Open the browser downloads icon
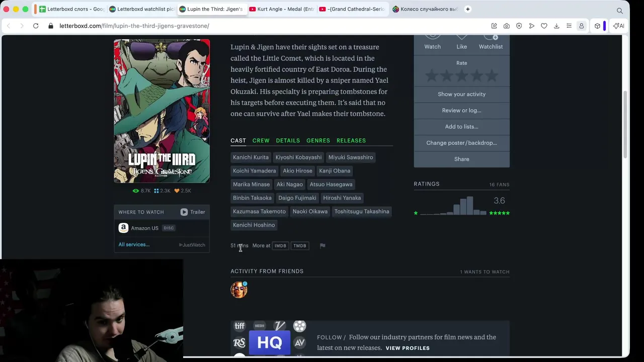The image size is (644, 362). pyautogui.click(x=556, y=26)
